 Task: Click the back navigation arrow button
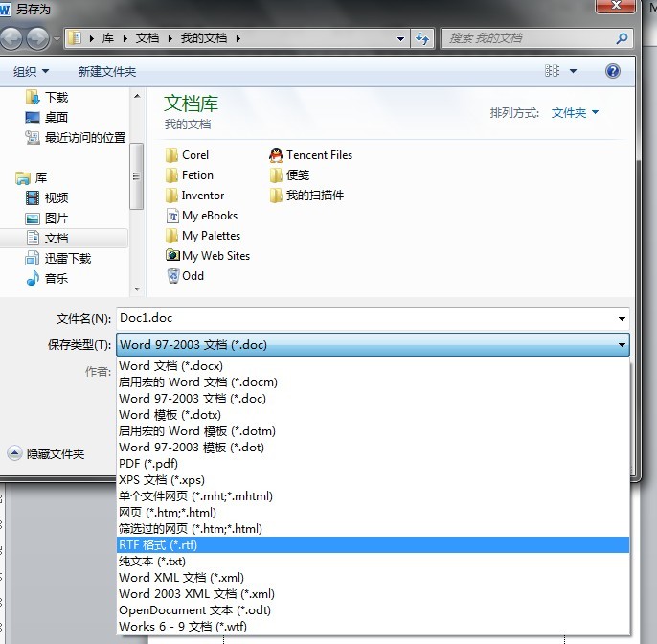[x=12, y=38]
